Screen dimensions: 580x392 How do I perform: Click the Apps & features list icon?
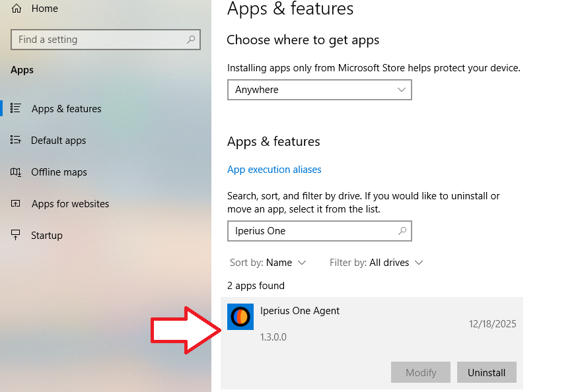pyautogui.click(x=17, y=108)
